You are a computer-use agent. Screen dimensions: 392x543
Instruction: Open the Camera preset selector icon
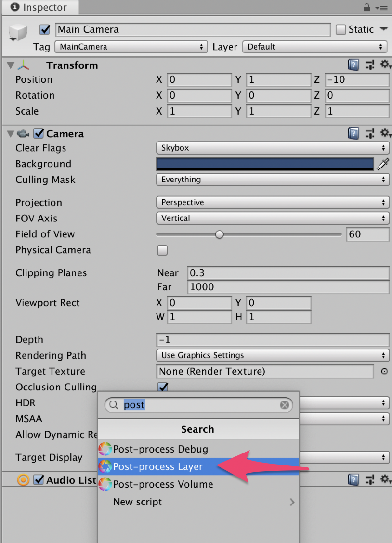pos(370,133)
